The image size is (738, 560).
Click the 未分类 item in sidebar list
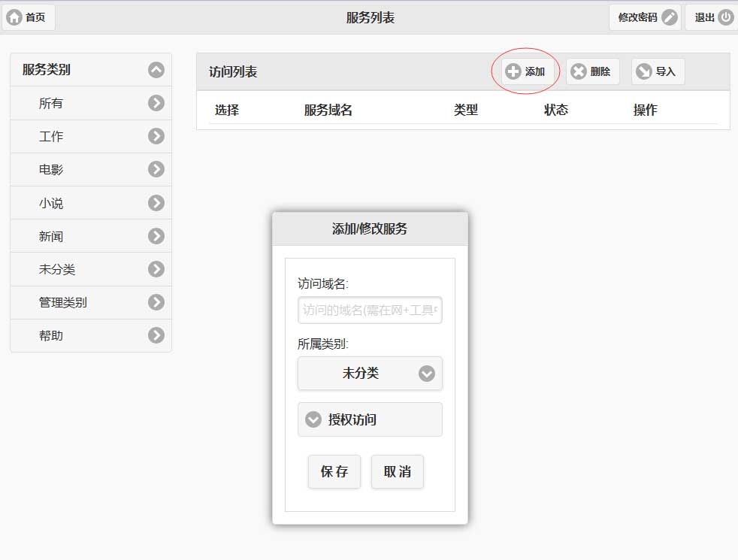pos(57,269)
